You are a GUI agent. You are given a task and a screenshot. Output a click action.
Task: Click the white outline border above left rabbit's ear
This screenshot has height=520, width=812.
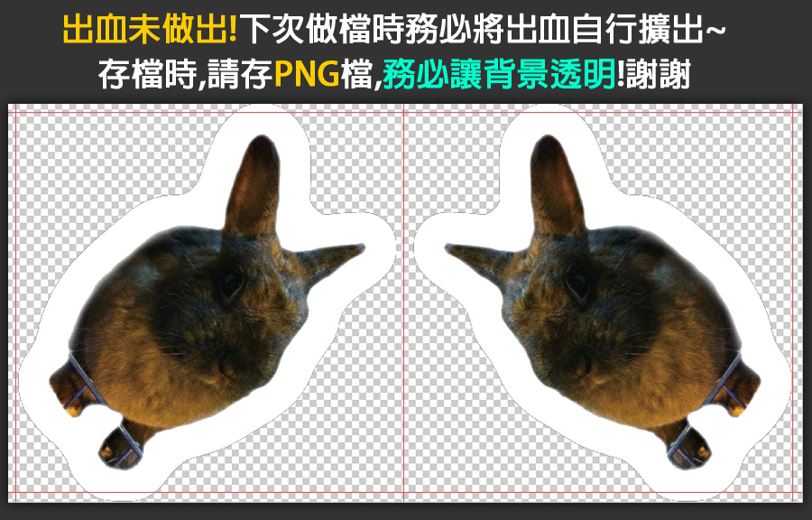[x=262, y=120]
